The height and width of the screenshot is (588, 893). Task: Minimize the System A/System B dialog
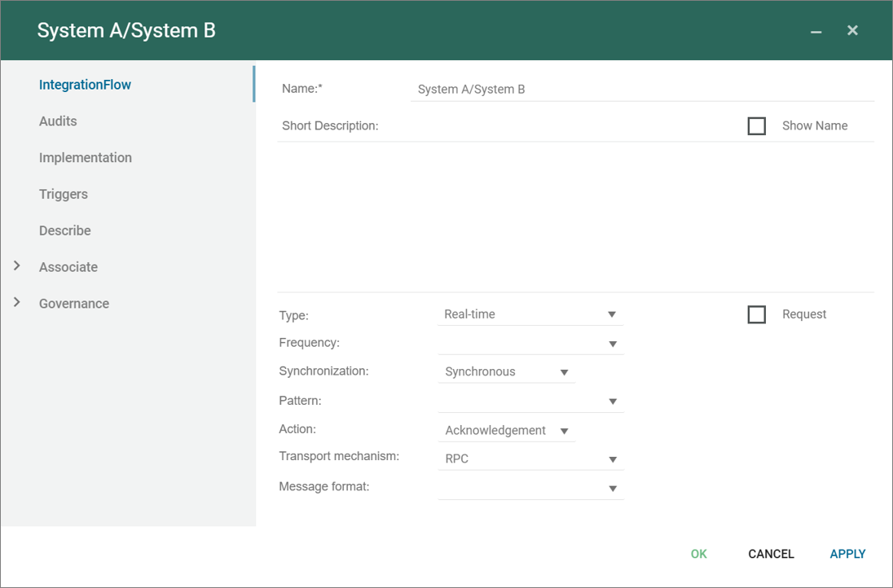[x=816, y=31]
